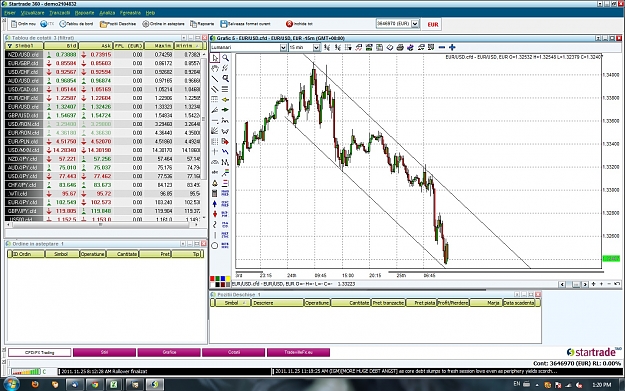Sort quotes by the Ask column header

(96, 46)
